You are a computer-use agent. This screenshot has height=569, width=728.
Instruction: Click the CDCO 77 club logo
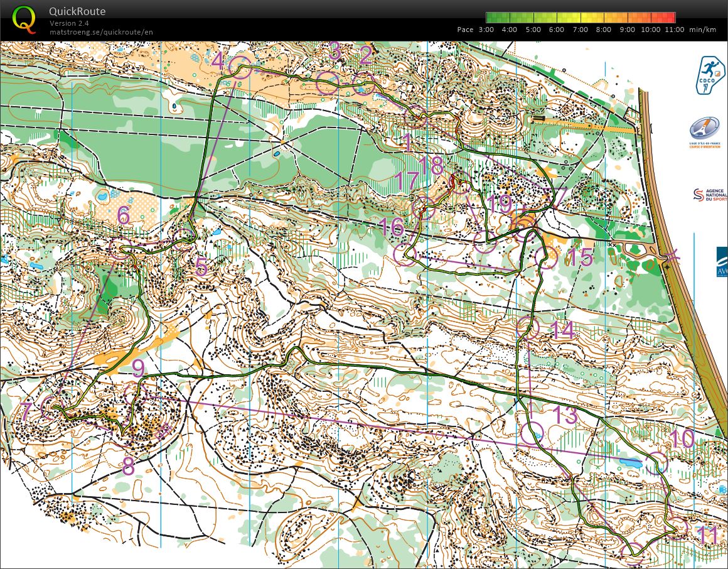(710, 75)
